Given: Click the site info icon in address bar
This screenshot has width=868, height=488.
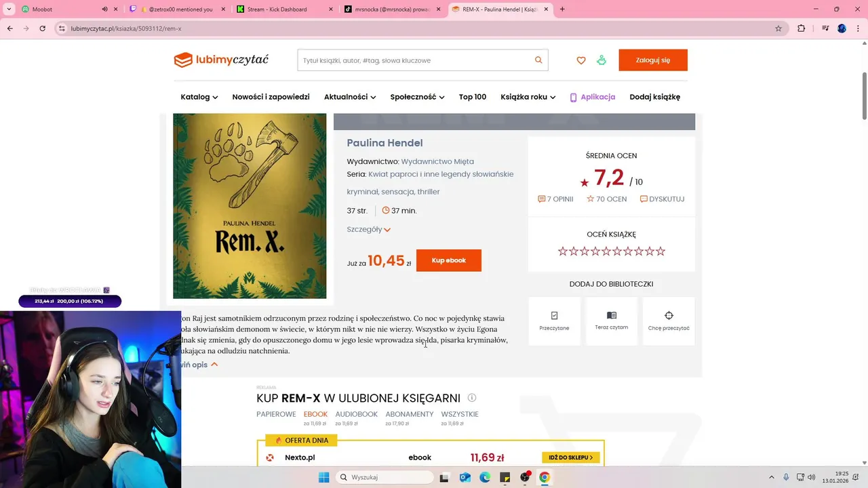Looking at the screenshot, I should [x=62, y=28].
